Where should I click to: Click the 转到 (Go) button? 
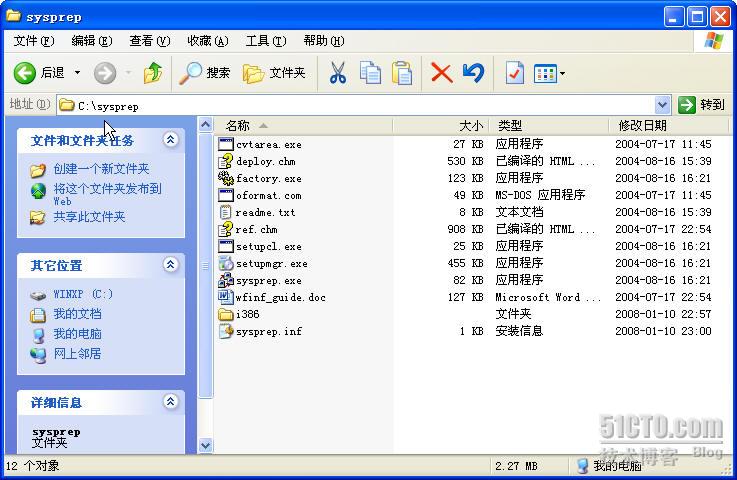pos(702,105)
